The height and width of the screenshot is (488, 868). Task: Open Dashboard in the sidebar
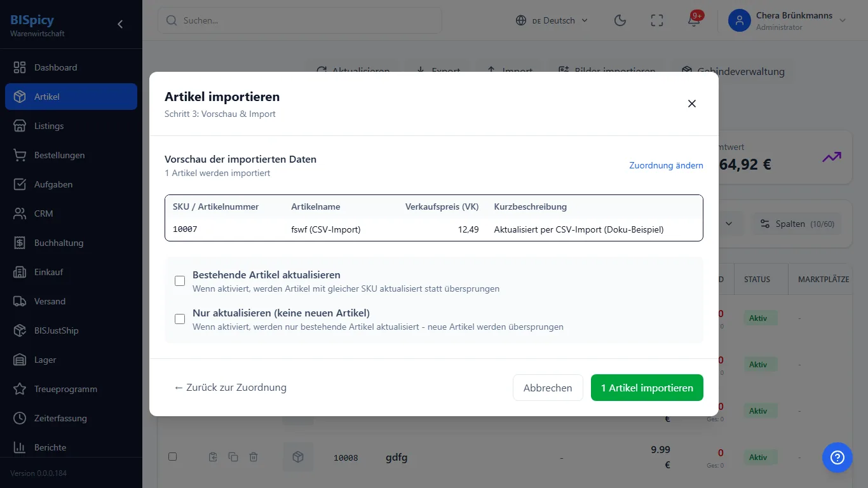[71, 67]
